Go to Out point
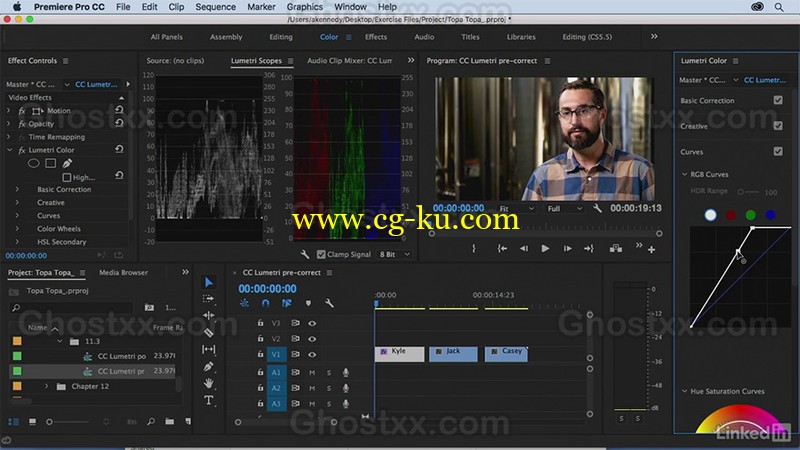Screen dimensions: 800x450 [x=589, y=248]
